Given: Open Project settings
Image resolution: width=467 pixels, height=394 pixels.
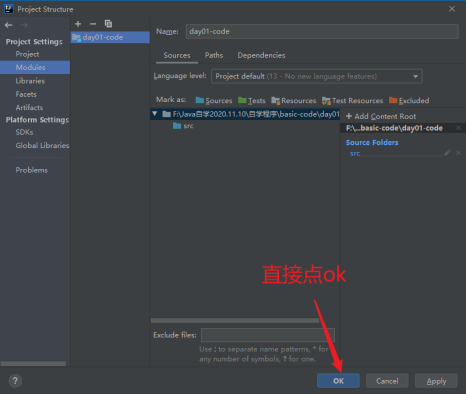Looking at the screenshot, I should coord(27,54).
